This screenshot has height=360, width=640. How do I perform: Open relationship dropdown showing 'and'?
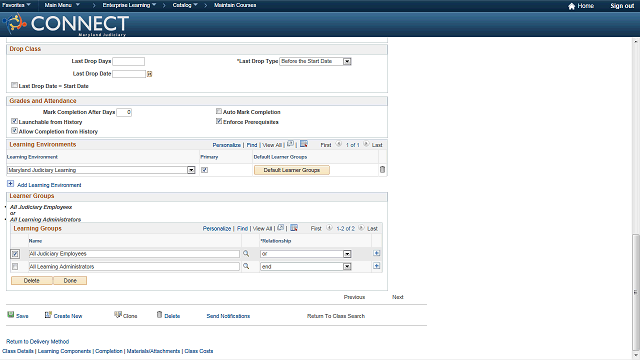[x=347, y=267]
